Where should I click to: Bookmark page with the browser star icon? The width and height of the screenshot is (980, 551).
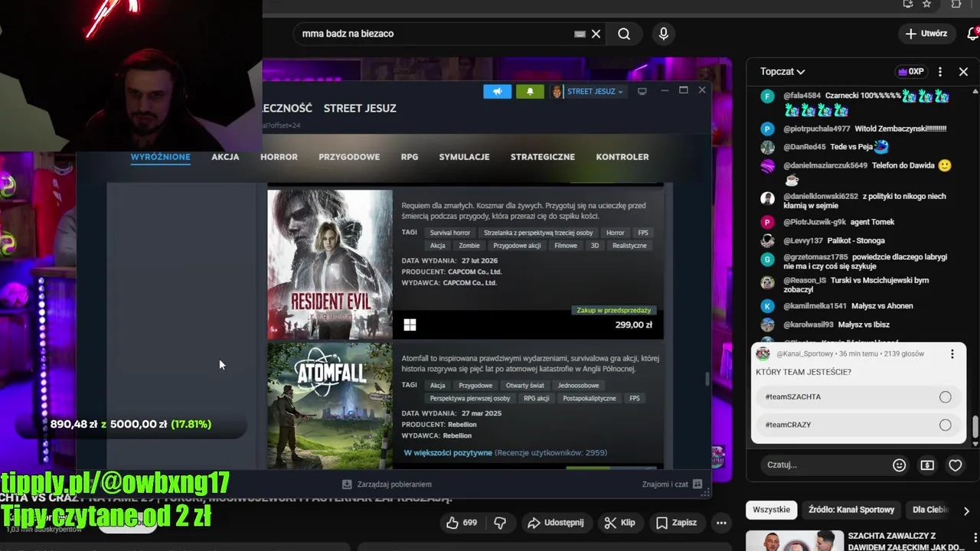tap(927, 4)
